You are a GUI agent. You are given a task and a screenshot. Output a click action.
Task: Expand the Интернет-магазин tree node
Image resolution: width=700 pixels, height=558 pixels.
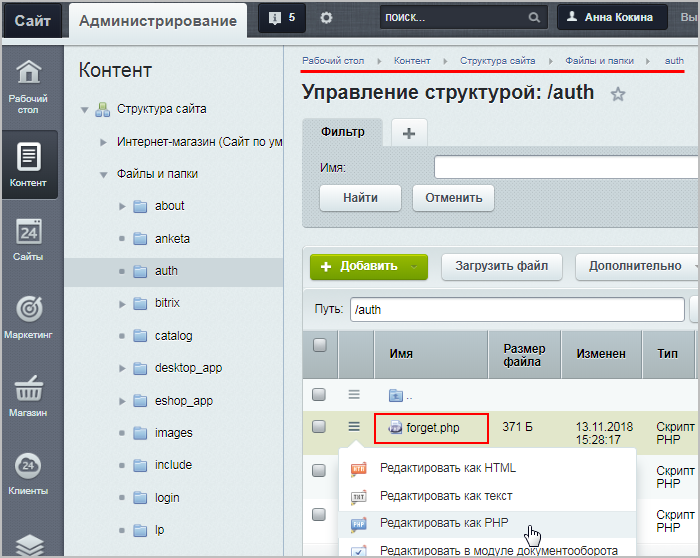pyautogui.click(x=103, y=142)
